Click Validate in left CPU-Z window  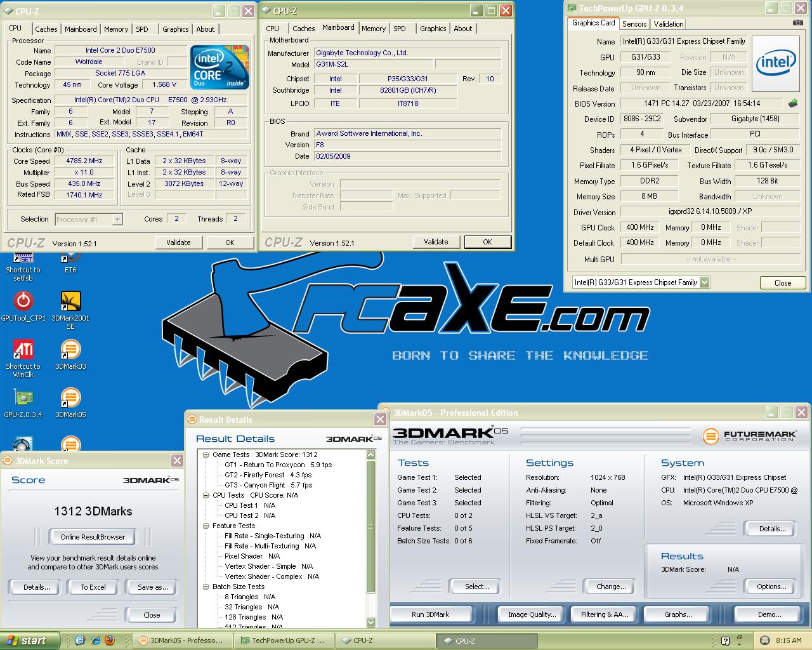click(178, 242)
